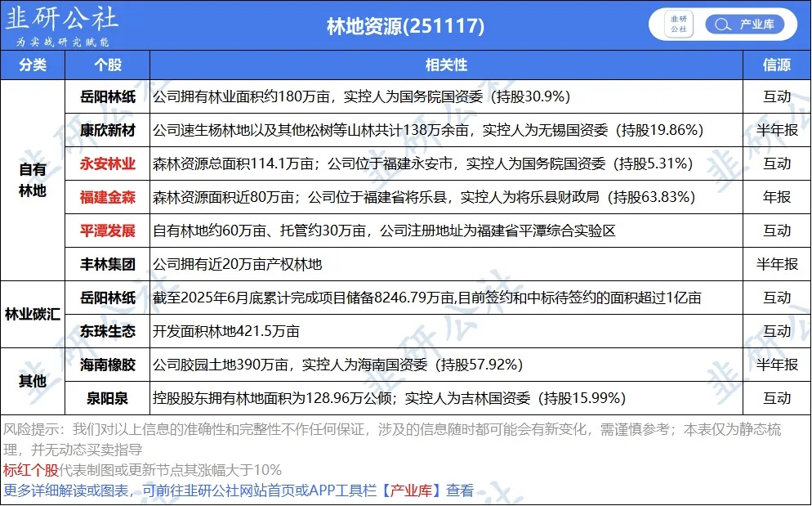Viewport: 812px width, 506px height.
Task: Click stock name 海南橡胶
Action: 108,365
